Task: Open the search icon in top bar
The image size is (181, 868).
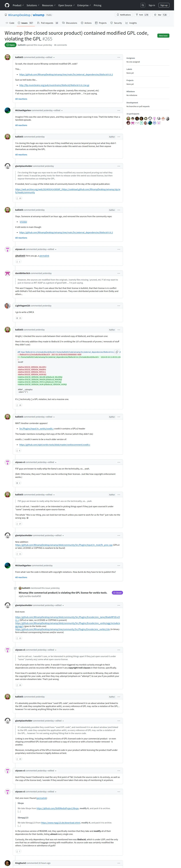Action: (143, 5)
